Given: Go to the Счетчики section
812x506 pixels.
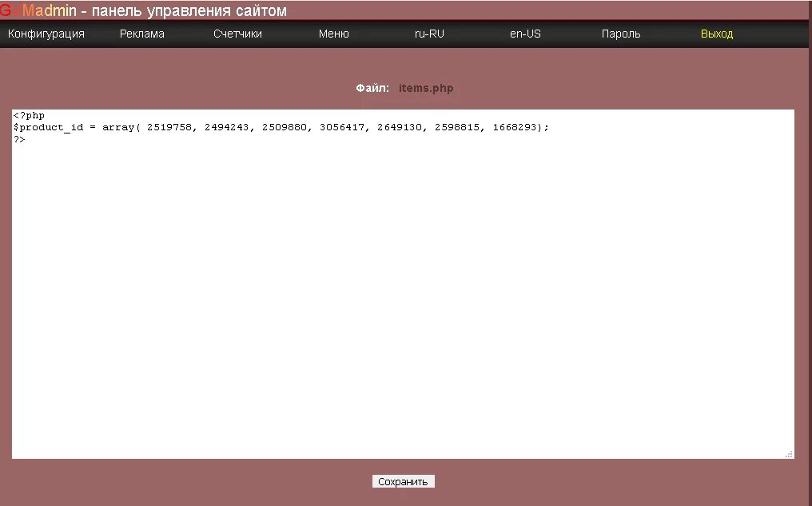Looking at the screenshot, I should pos(237,34).
